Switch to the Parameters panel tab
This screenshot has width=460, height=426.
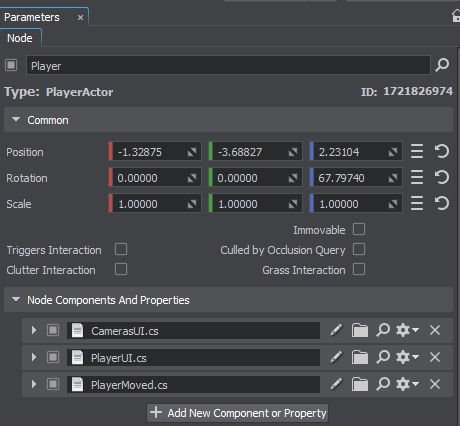(x=32, y=17)
